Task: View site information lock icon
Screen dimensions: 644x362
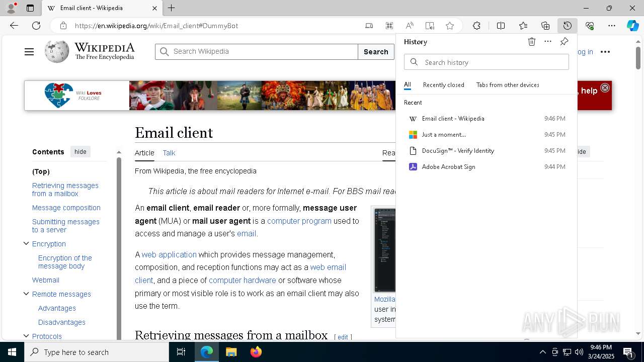Action: pyautogui.click(x=63, y=26)
